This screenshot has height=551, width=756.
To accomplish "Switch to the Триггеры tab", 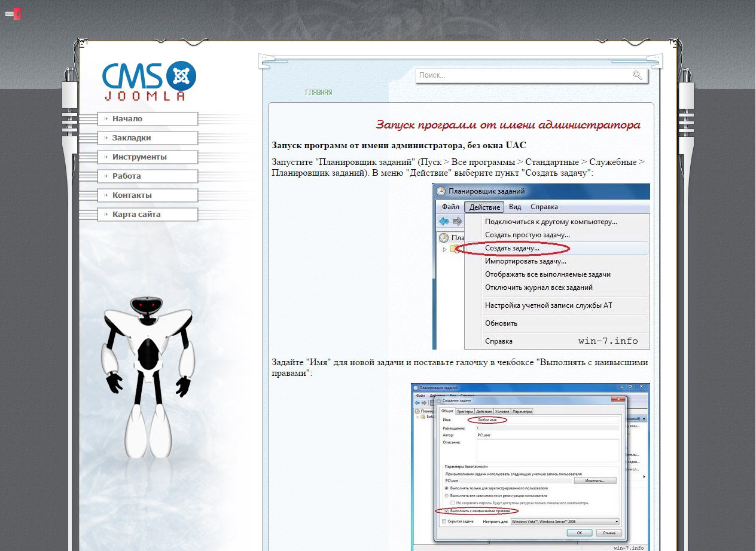I will pyautogui.click(x=466, y=411).
